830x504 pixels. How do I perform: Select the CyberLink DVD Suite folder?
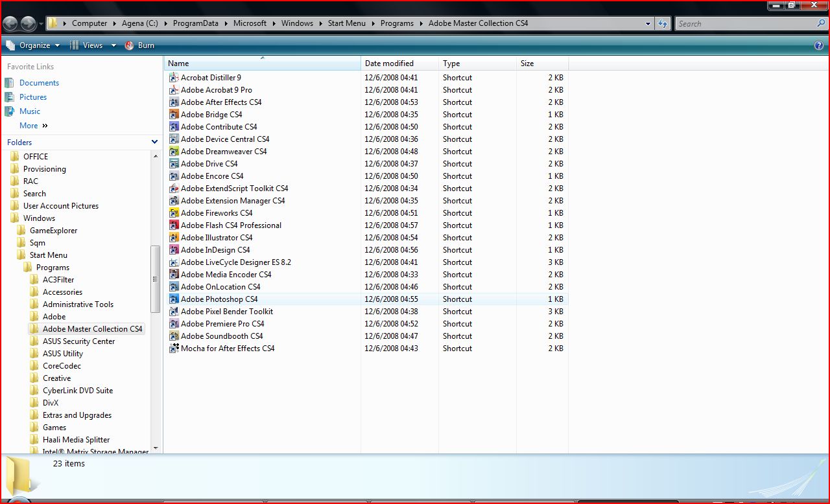point(78,390)
